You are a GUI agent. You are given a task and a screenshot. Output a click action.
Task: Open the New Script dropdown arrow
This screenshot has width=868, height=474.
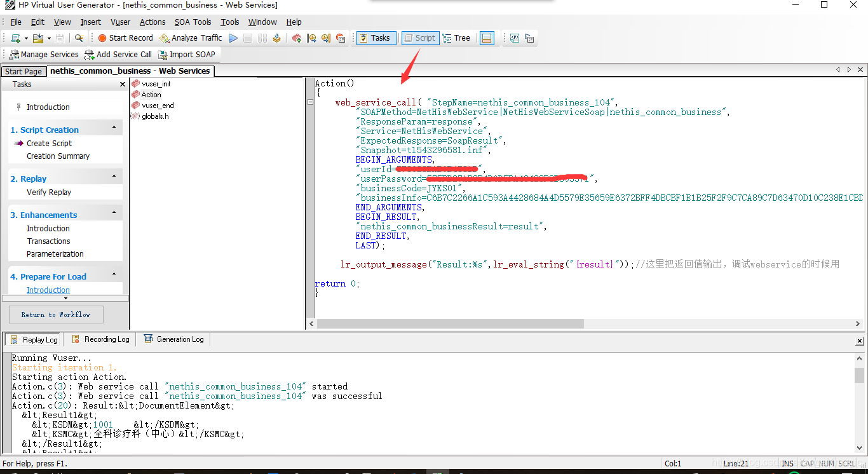click(26, 38)
